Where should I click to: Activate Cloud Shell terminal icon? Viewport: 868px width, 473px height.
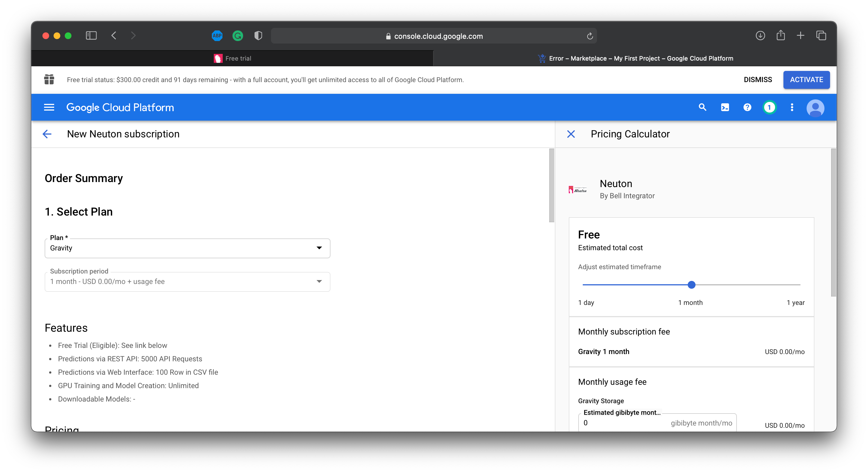pyautogui.click(x=725, y=107)
